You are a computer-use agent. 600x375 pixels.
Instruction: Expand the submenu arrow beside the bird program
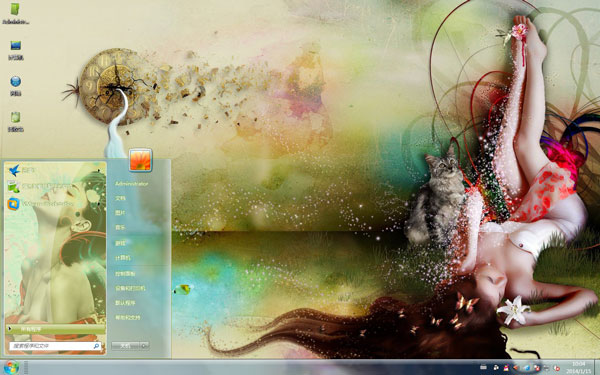(99, 171)
